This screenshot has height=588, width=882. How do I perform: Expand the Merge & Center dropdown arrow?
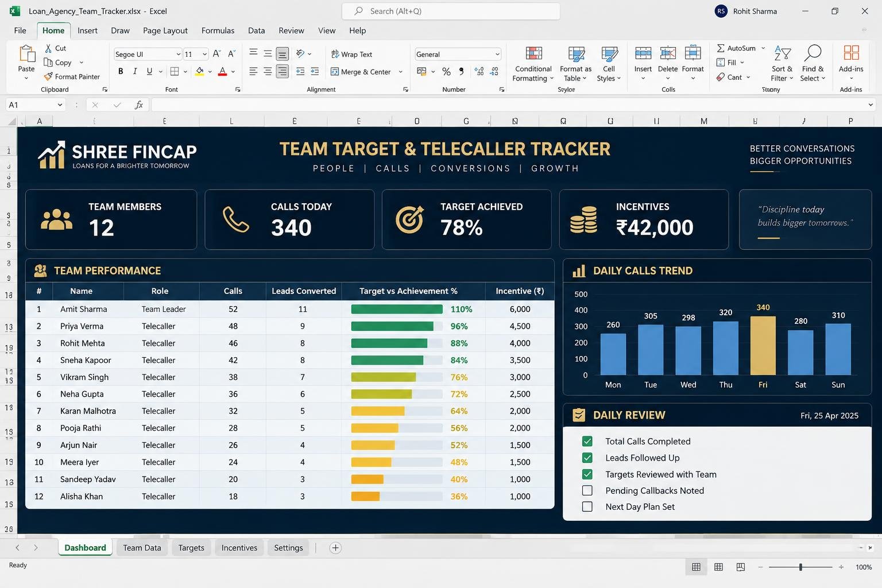tap(400, 72)
